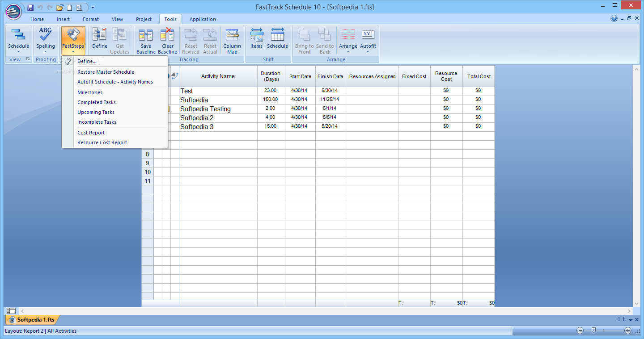Screen dimensions: 644x339
Task: Select Incomplete Tasks from FastSteps menu
Action: pos(114,122)
